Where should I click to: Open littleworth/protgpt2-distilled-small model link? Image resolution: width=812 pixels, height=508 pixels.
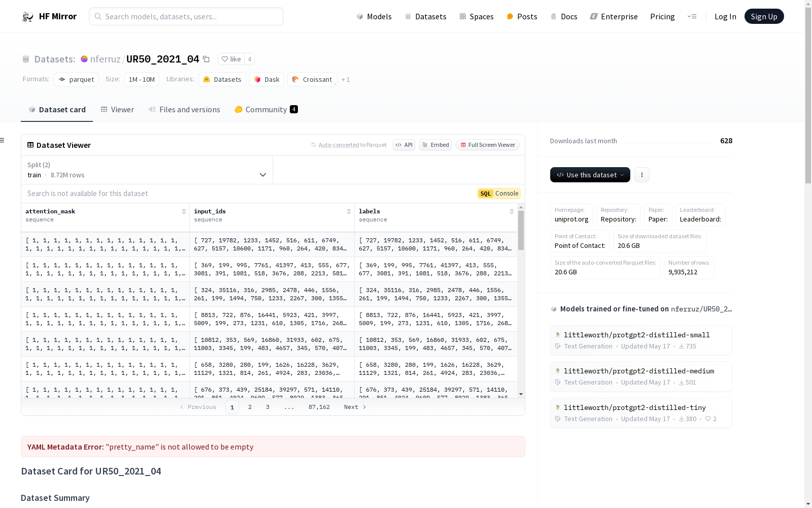(636, 335)
